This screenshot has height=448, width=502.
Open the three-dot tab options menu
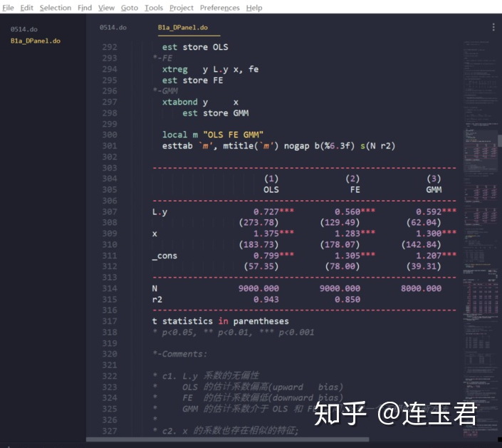(493, 27)
